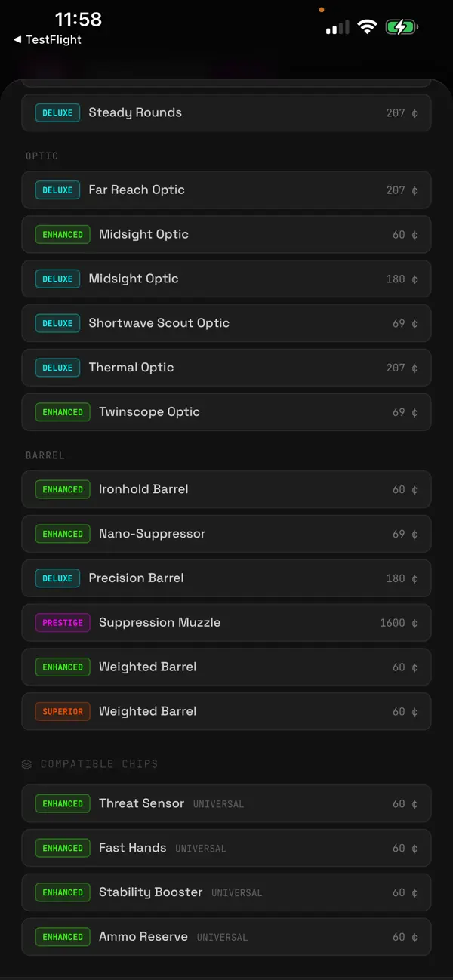
Task: Tap the Fast Hands UNIVERSAL chip
Action: 226,848
